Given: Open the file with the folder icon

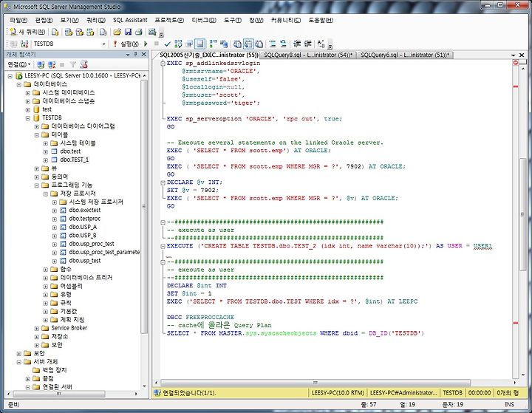Looking at the screenshot, I should pyautogui.click(x=117, y=32).
